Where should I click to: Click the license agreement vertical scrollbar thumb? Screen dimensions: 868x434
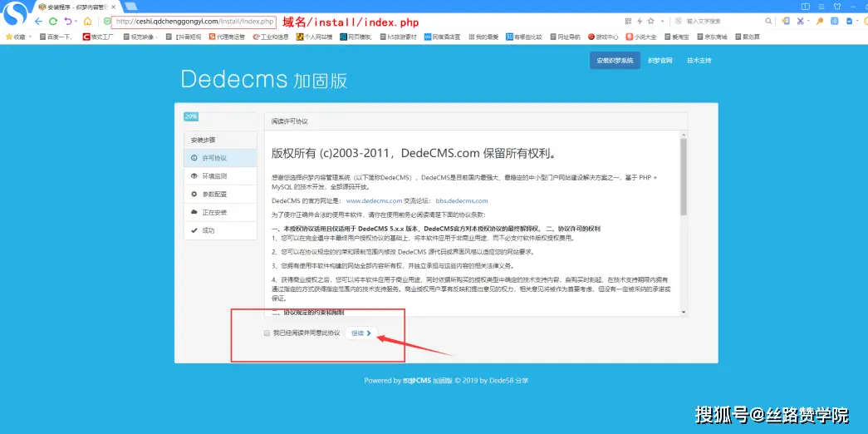pos(683,176)
